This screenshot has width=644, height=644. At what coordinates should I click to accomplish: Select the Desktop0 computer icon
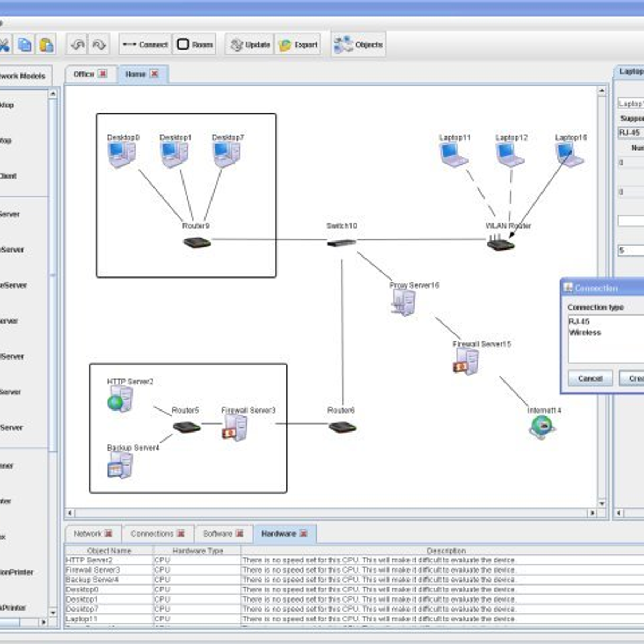click(122, 155)
